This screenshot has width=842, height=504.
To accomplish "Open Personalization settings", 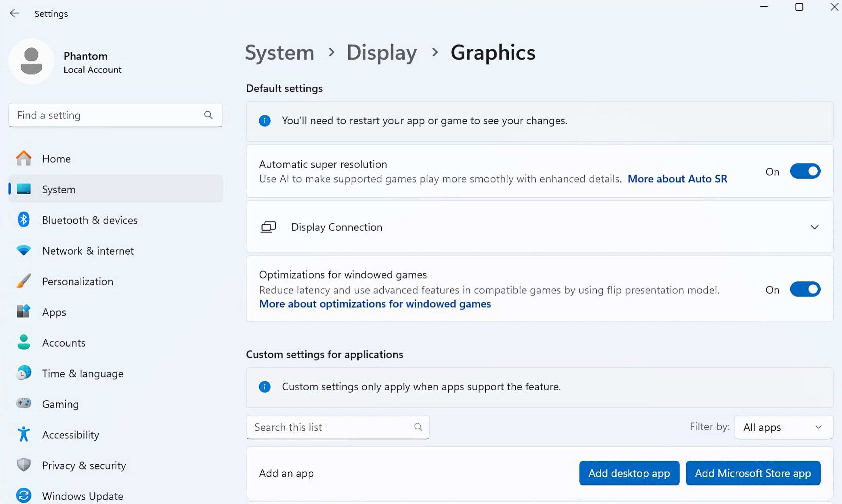I will coord(116,281).
